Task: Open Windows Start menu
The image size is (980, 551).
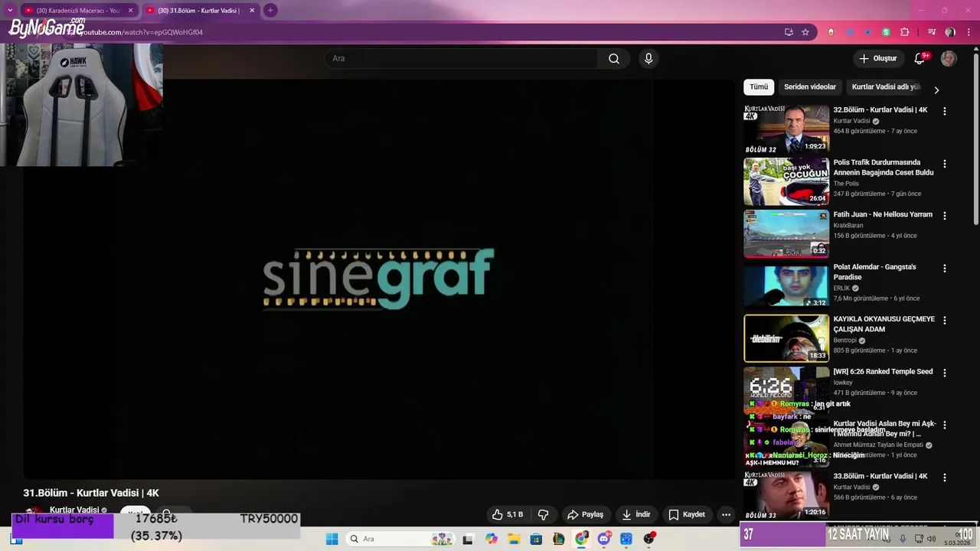Action: coord(332,540)
